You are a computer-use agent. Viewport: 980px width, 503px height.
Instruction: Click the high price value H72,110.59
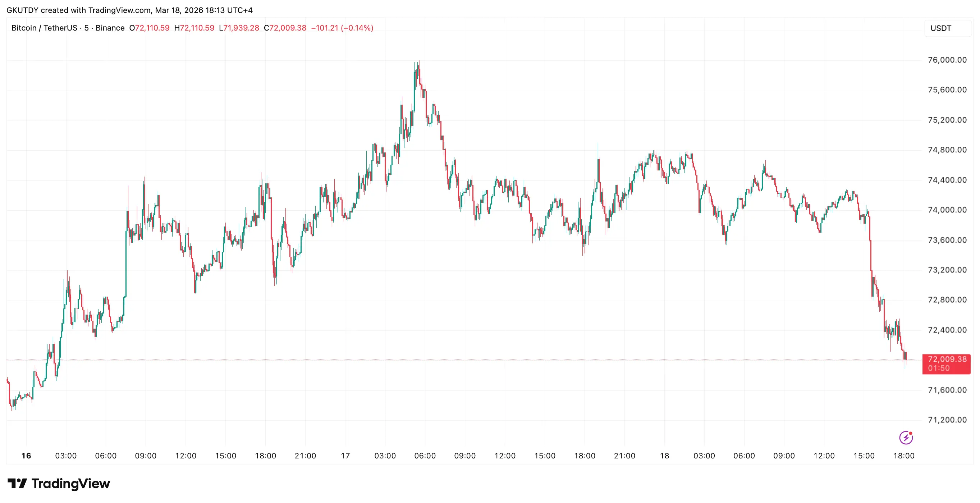point(194,28)
